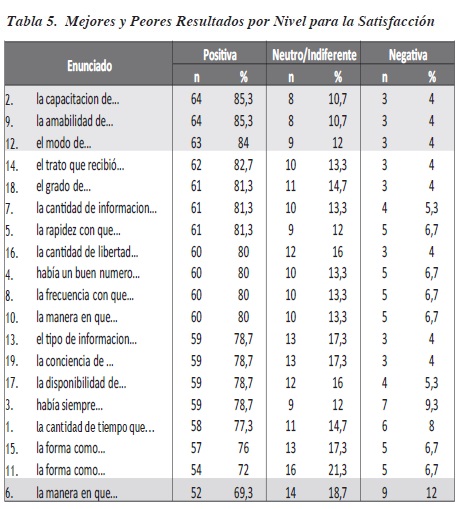Image resolution: width=458 pixels, height=509 pixels.
Task: Click the 69,3 percentage in last row
Action: (243, 493)
